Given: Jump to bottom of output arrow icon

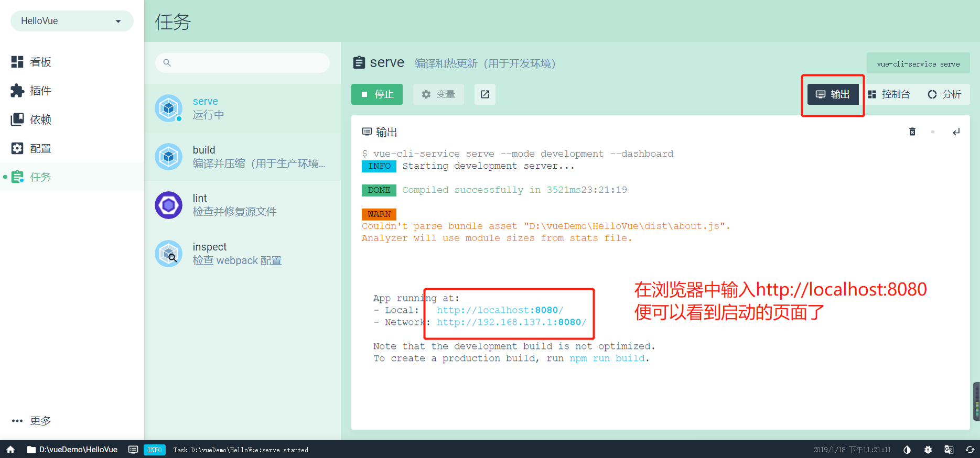Looking at the screenshot, I should point(956,132).
